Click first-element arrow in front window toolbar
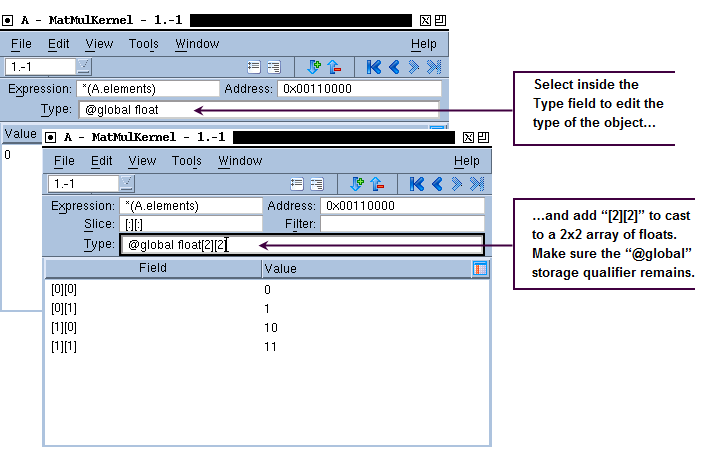 (x=417, y=184)
